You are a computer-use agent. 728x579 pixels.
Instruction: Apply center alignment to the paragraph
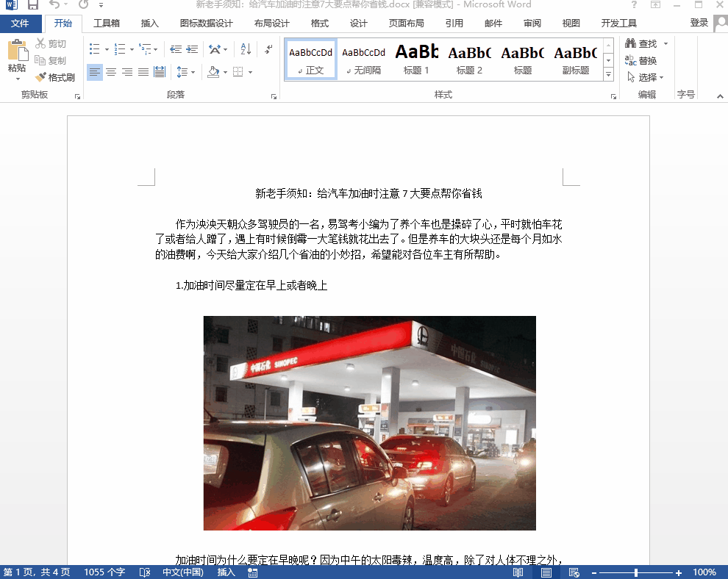[x=111, y=71]
